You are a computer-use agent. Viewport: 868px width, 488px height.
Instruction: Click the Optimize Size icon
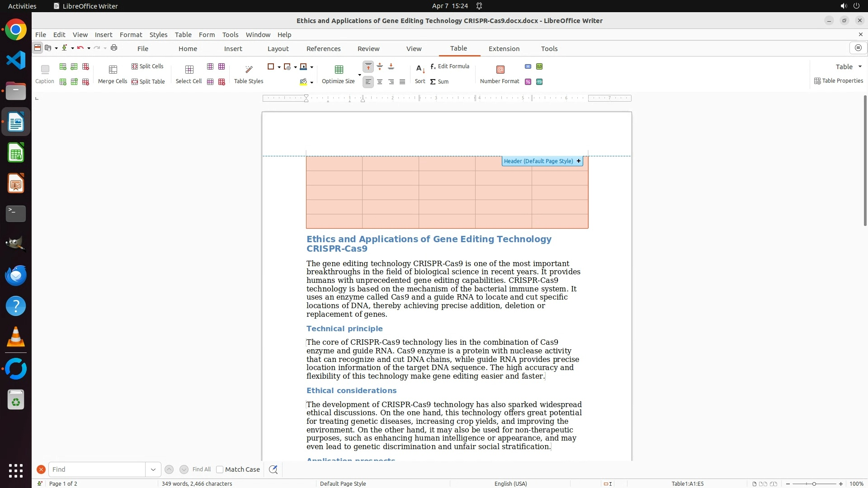coord(339,70)
